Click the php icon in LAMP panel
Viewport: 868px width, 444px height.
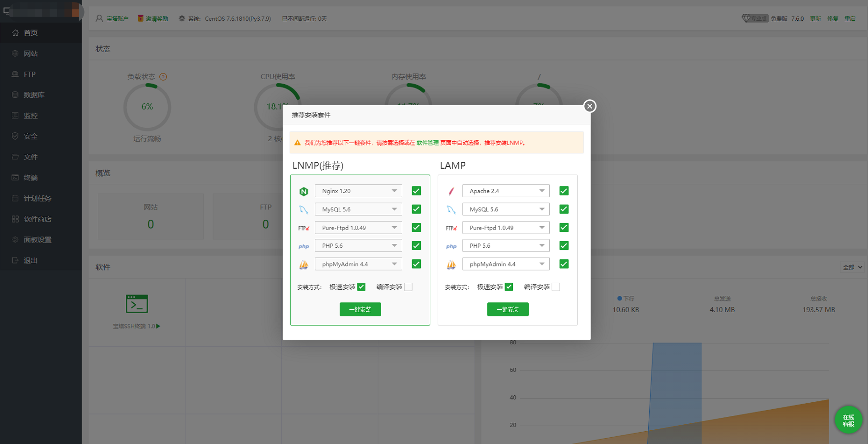point(451,246)
